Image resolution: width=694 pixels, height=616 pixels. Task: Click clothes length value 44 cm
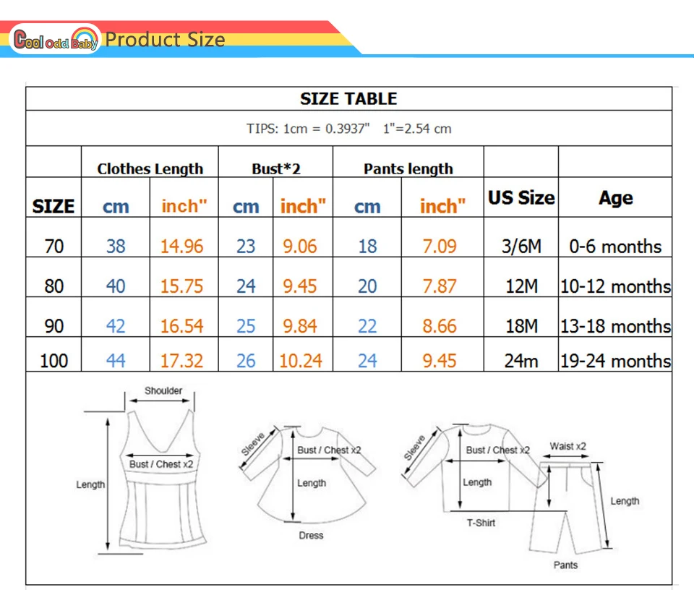click(116, 361)
